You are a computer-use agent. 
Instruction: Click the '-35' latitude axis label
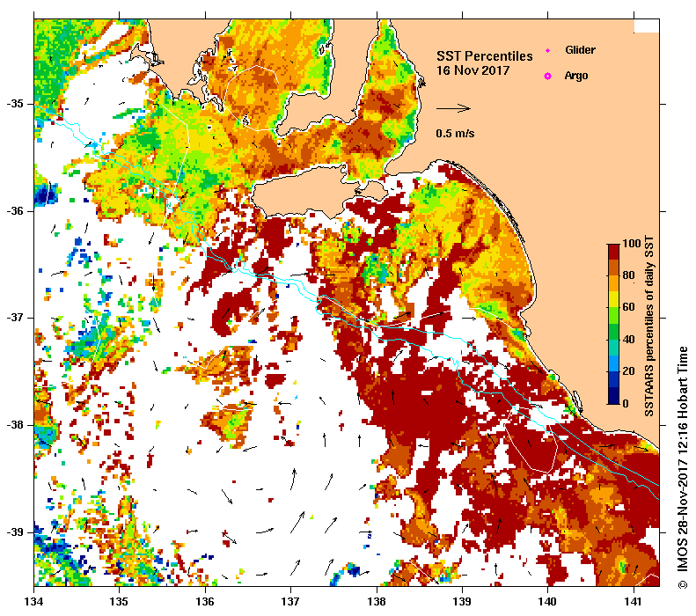click(x=16, y=105)
